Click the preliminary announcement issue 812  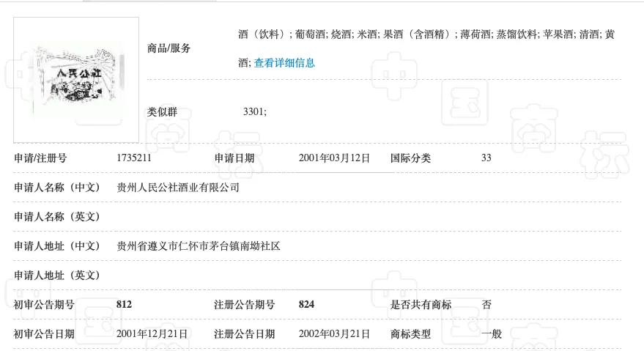point(124,305)
